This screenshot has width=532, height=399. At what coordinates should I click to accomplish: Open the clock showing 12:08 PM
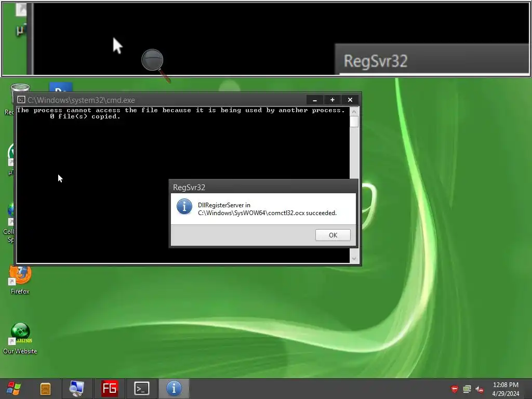click(x=506, y=385)
